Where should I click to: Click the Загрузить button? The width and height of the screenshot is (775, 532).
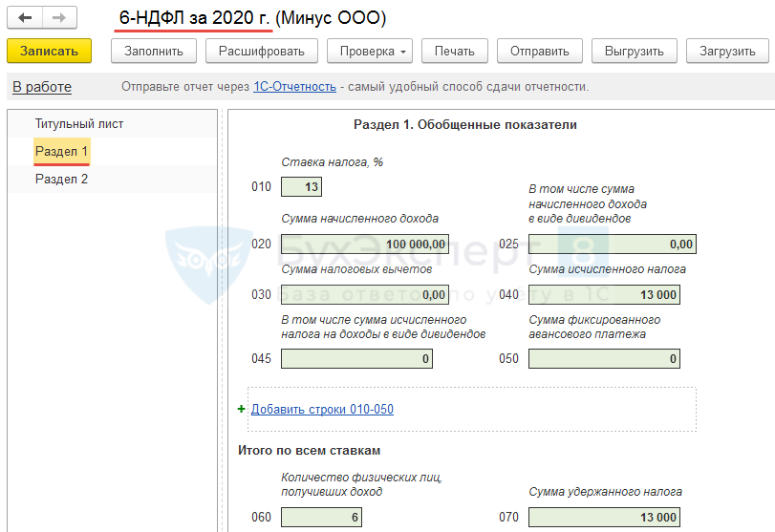pos(727,51)
